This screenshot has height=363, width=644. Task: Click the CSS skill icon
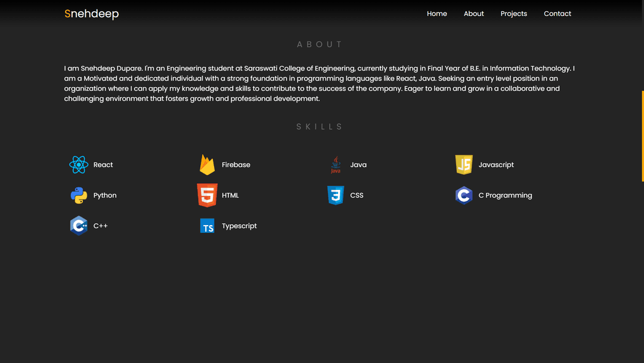[x=336, y=195]
